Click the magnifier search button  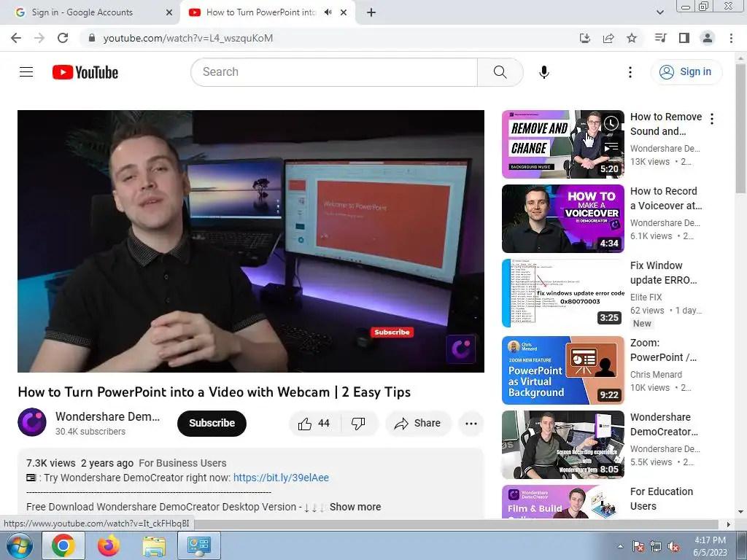(500, 72)
